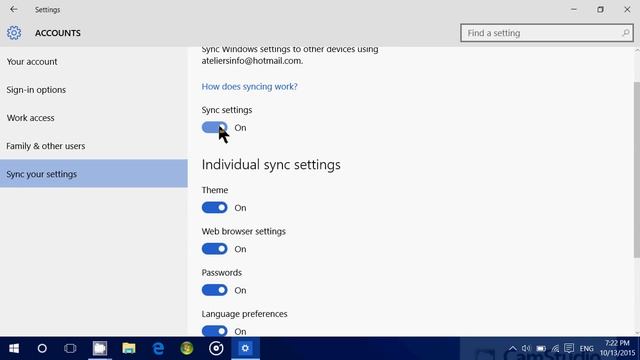Open the Windows Start menu
The height and width of the screenshot is (360, 640).
14,348
